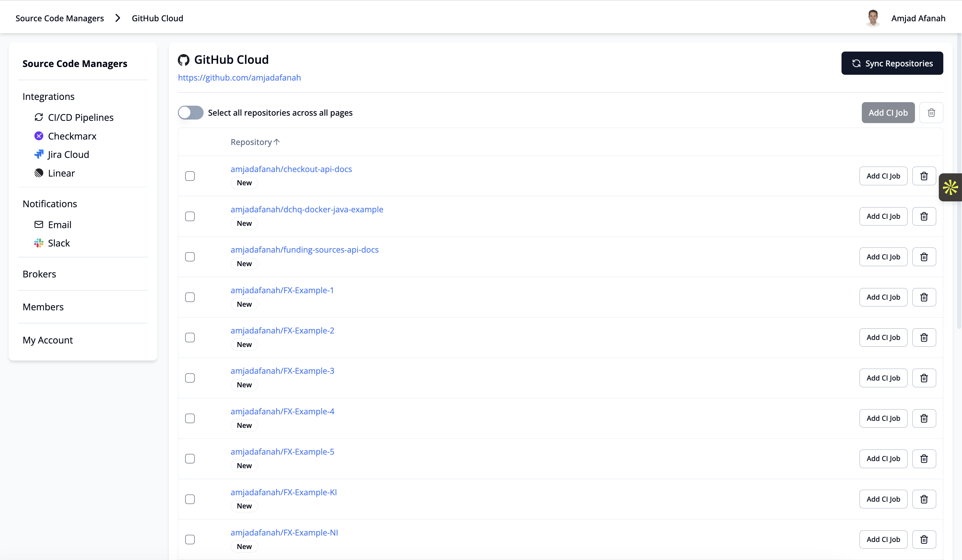
Task: Delete the checkout-api-docs repository
Action: [x=924, y=176]
